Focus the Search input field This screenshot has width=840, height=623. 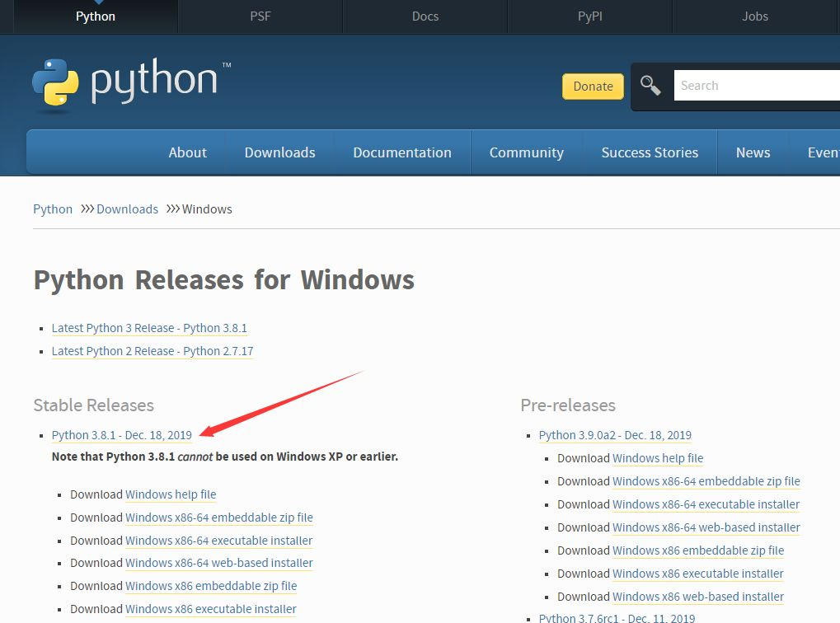click(x=757, y=85)
